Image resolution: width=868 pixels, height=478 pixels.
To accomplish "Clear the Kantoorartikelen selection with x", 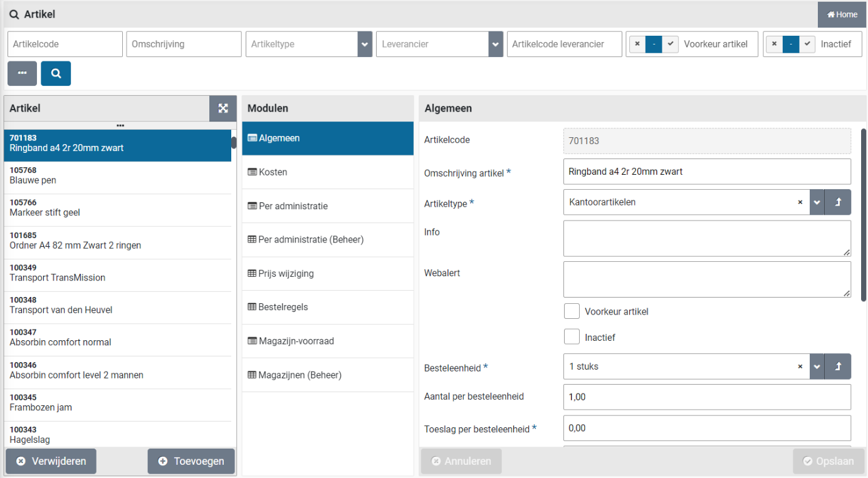I will [x=800, y=202].
